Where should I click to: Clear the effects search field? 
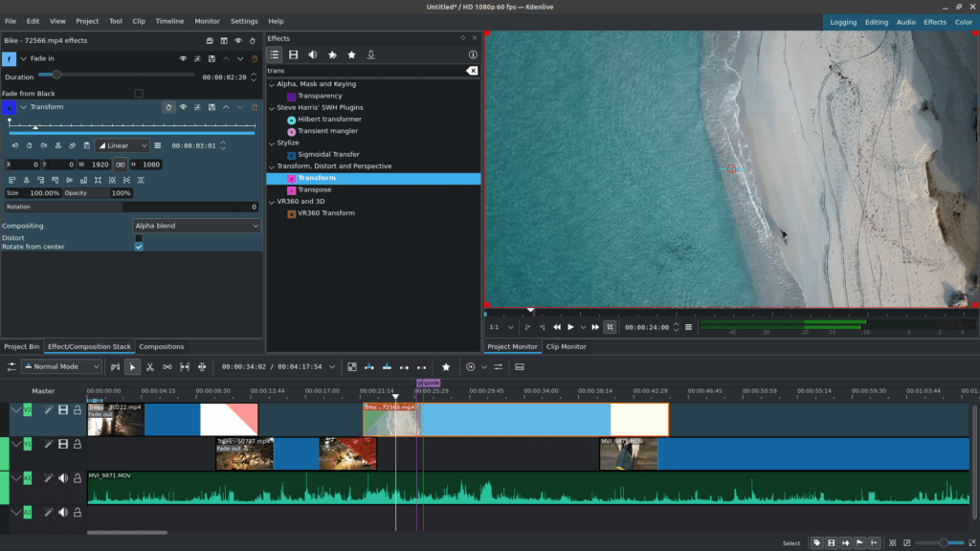pos(471,71)
